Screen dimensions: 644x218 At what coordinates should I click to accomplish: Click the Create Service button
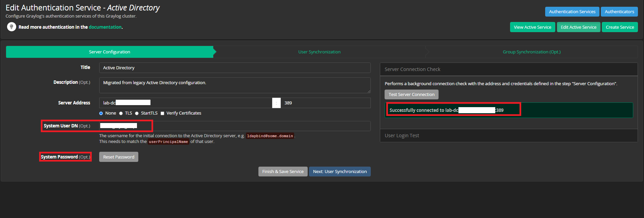[620, 27]
